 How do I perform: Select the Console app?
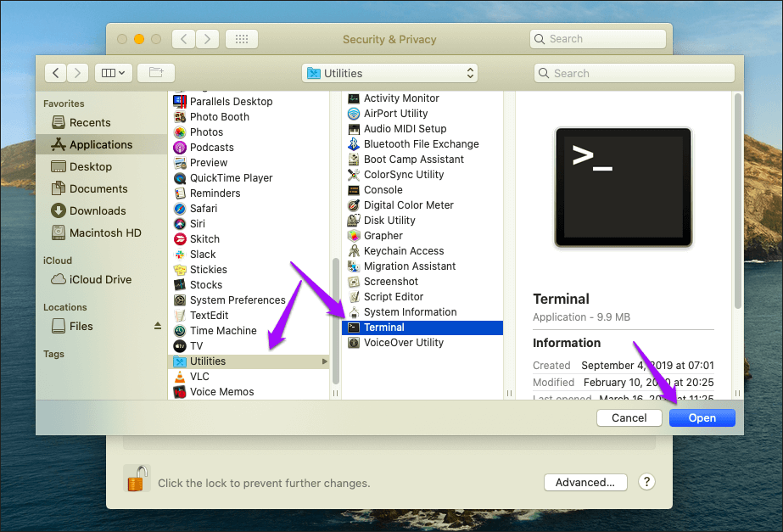click(x=422, y=190)
